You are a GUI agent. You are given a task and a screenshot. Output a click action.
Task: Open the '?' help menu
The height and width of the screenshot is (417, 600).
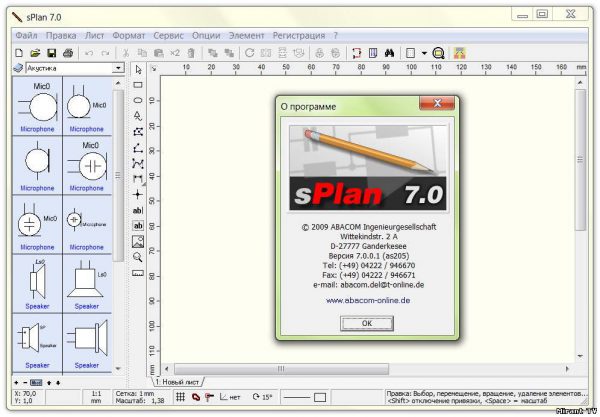(x=336, y=36)
